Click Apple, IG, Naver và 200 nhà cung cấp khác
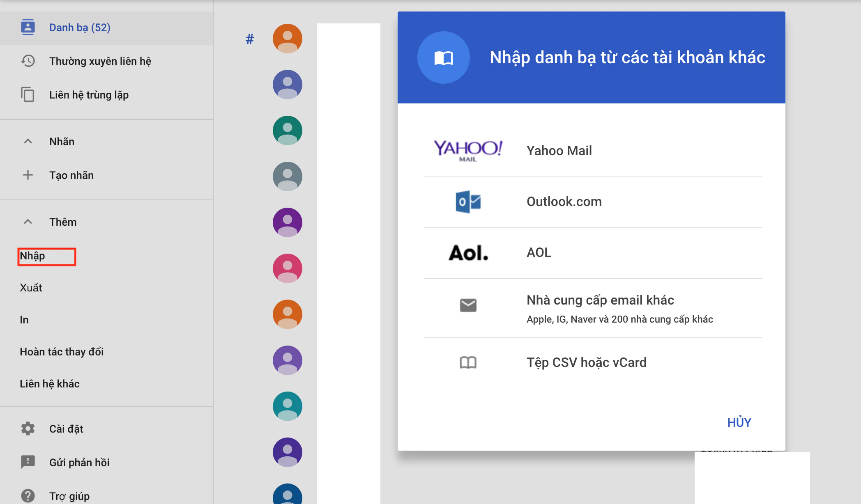 620,319
